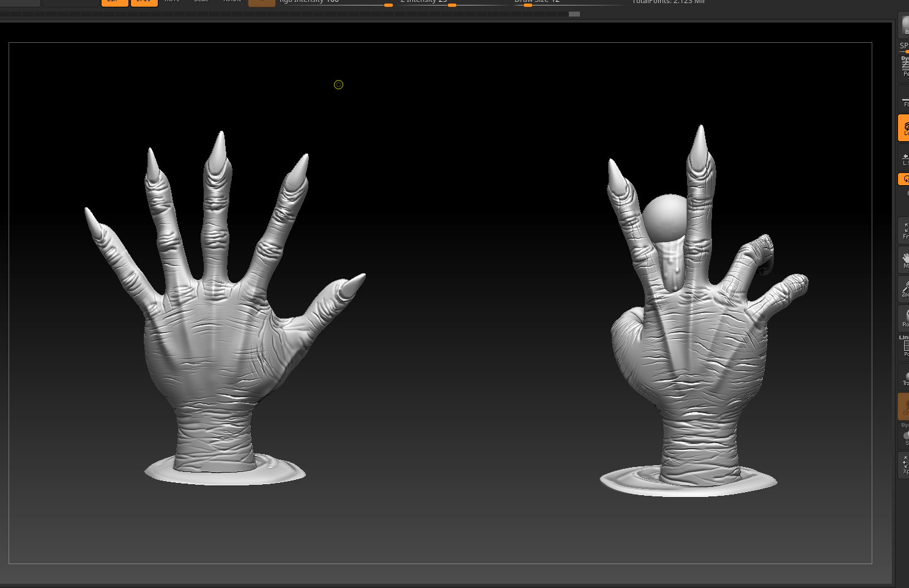Select the Rotate navigation icon on right shelf
Screen dimensions: 909x588
pos(905,318)
